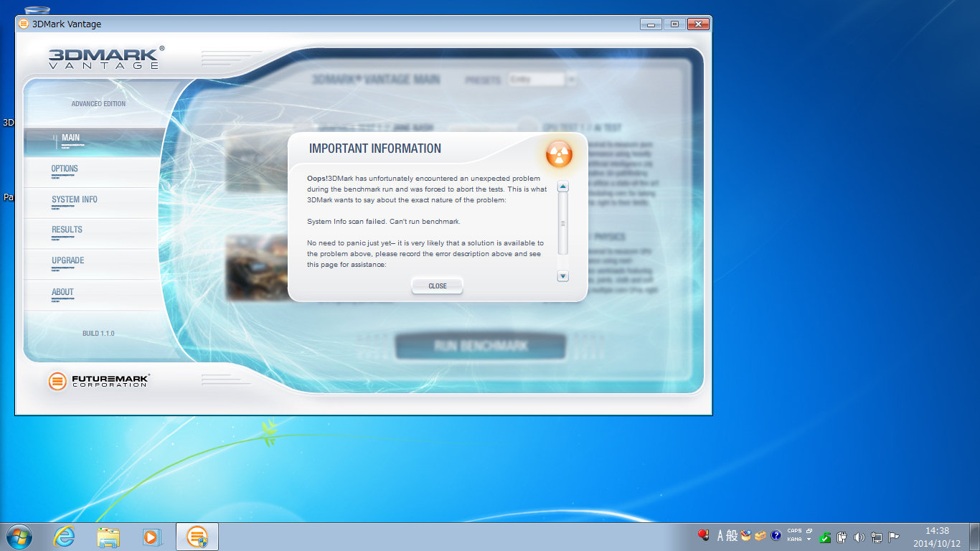Click the 3DMark title bar icon
Image resolution: width=980 pixels, height=551 pixels.
(24, 24)
